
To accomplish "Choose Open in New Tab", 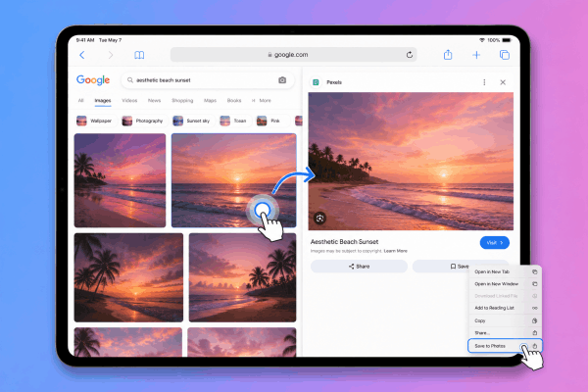I will pyautogui.click(x=506, y=271).
